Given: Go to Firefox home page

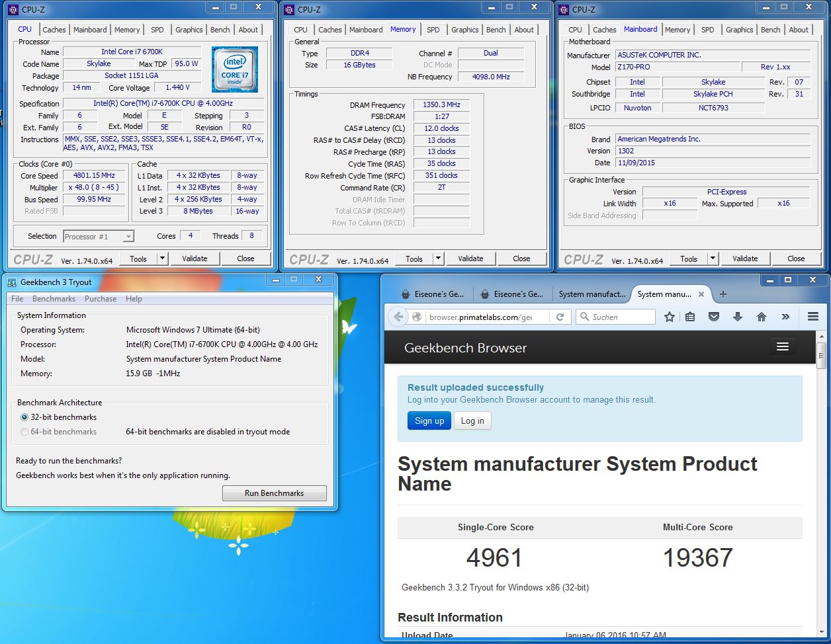Looking at the screenshot, I should pos(762,317).
